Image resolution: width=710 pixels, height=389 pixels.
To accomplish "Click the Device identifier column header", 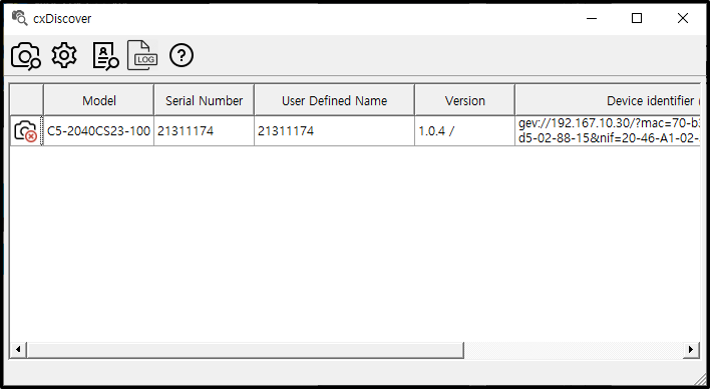I will pos(608,100).
